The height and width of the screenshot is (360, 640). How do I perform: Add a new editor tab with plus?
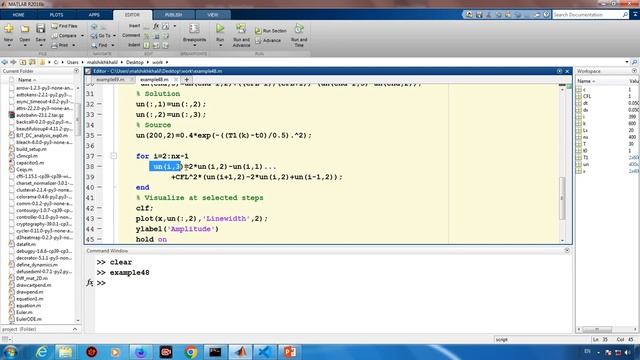[187, 80]
